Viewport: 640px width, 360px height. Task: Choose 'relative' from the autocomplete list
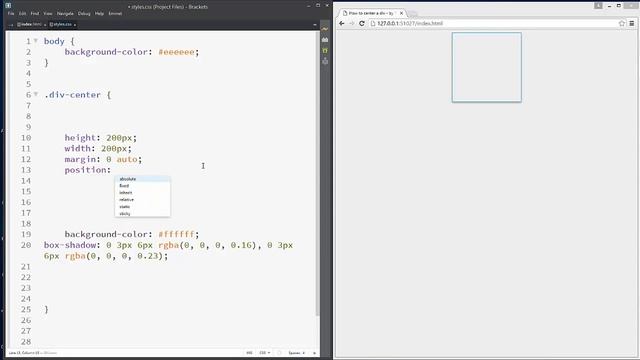(x=142, y=200)
